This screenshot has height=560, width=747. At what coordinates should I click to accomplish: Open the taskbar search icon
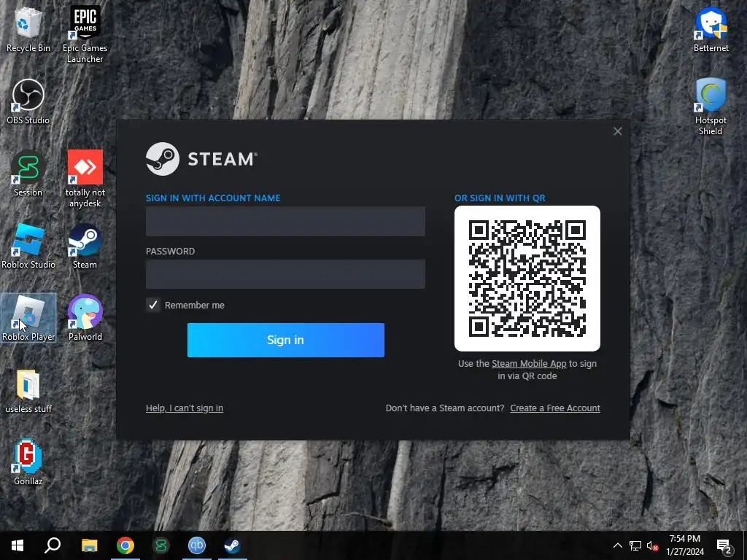[53, 545]
